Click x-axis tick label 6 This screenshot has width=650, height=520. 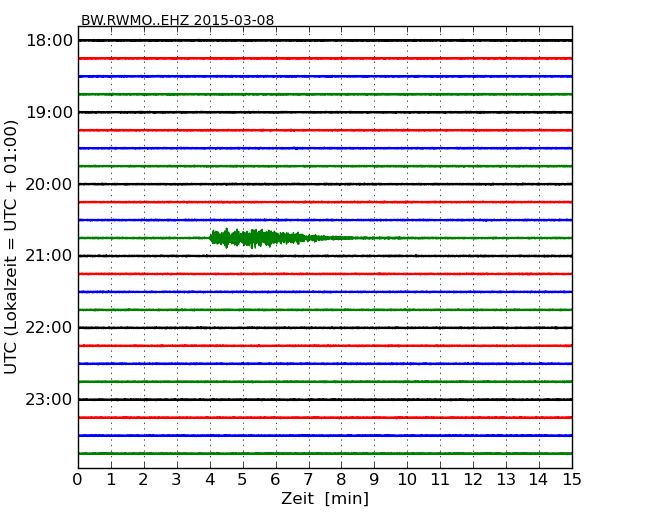coord(275,480)
